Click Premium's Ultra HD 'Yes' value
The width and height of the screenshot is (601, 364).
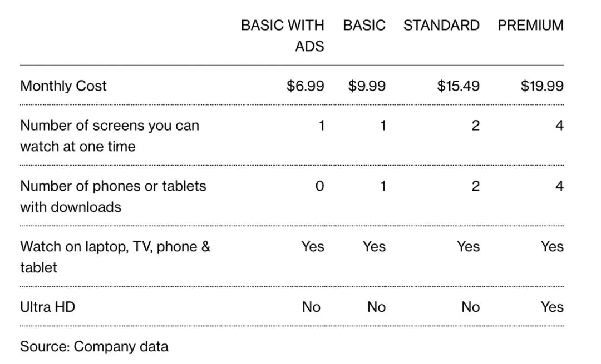(552, 307)
